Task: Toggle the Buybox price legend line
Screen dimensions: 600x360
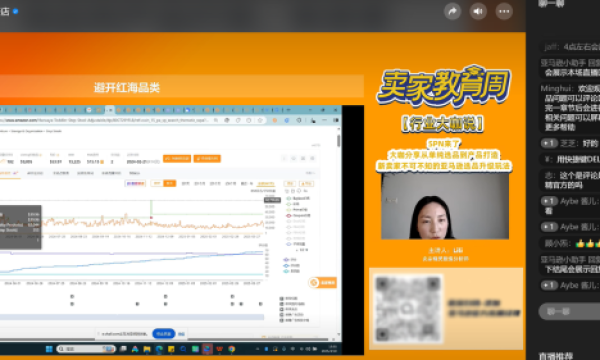Action: tap(298, 198)
